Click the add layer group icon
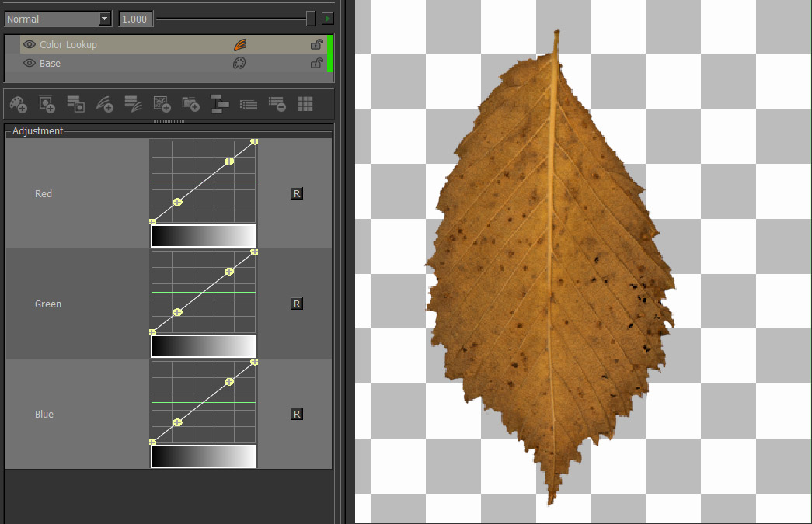Screen dimensions: 812x524 [190, 103]
